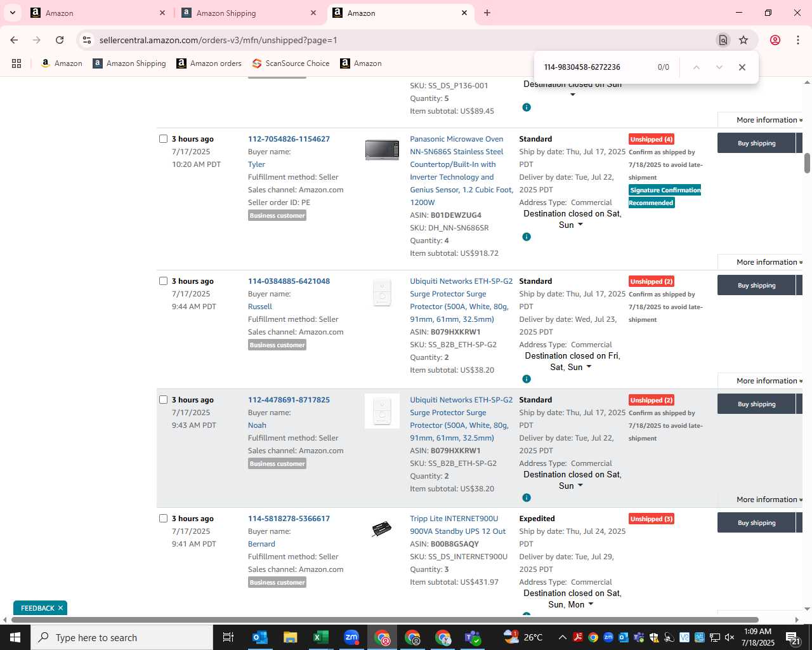Open the first Amazon bookmark
This screenshot has width=812, height=650.
(62, 63)
